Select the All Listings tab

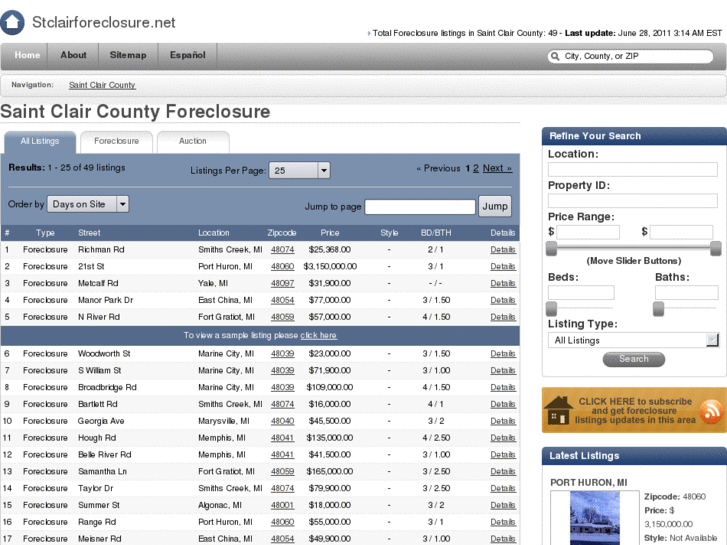pyautogui.click(x=40, y=141)
